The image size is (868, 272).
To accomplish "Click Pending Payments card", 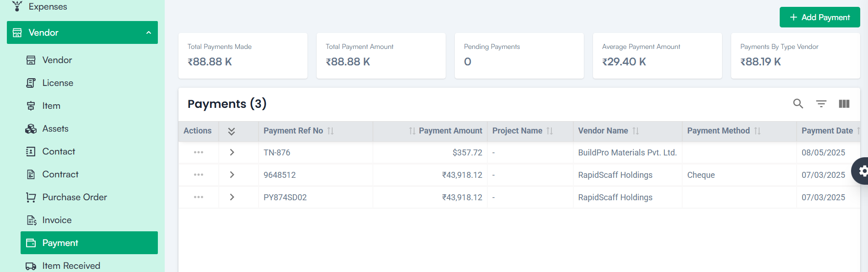I will pyautogui.click(x=519, y=56).
